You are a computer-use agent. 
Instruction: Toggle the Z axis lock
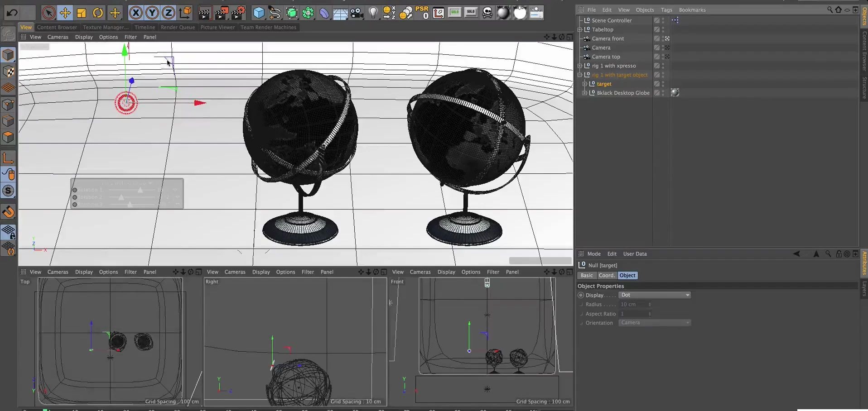click(169, 13)
